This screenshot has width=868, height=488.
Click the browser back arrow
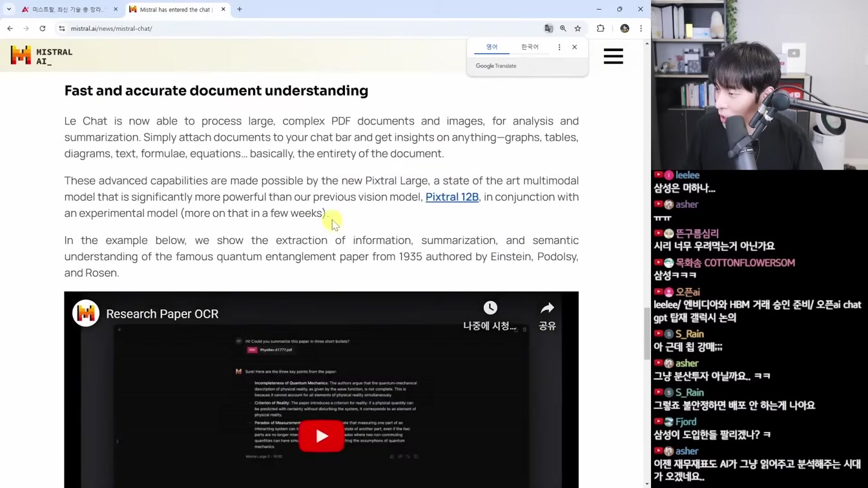[10, 28]
